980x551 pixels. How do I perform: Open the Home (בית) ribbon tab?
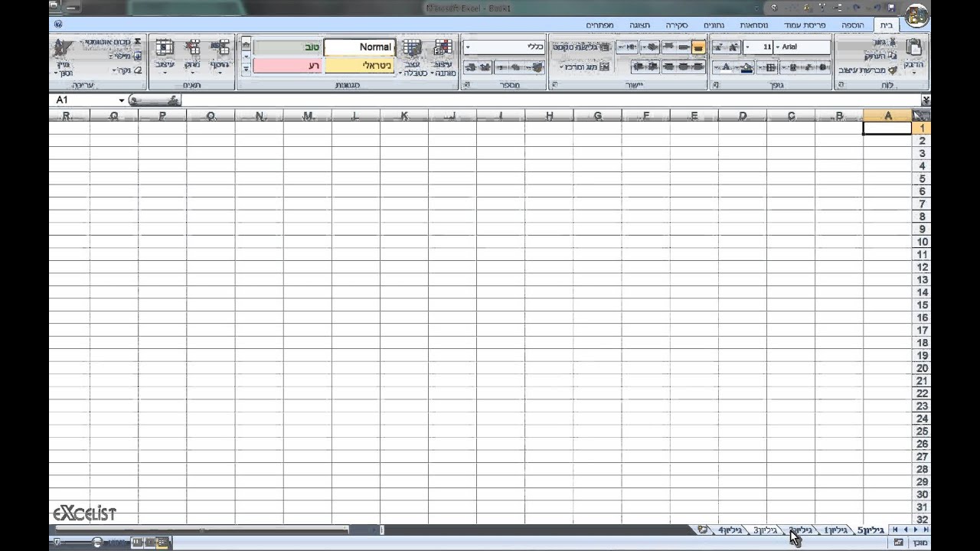886,25
